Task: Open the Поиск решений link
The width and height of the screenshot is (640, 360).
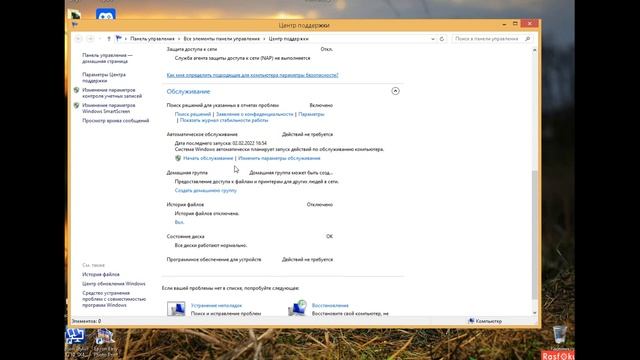Action: pyautogui.click(x=193, y=114)
